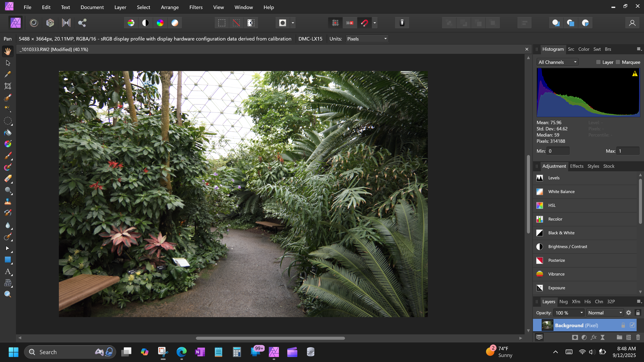Select the Clone Brush tool
Viewport: 644px width, 362px height.
pos(8,202)
